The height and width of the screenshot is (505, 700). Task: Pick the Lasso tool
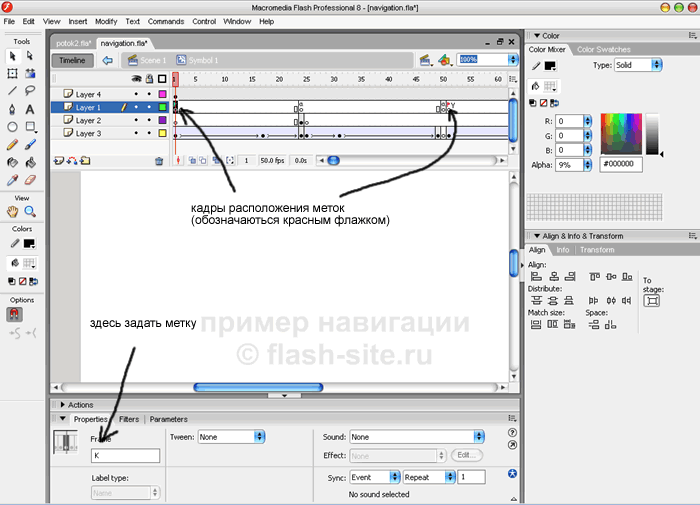(x=30, y=91)
